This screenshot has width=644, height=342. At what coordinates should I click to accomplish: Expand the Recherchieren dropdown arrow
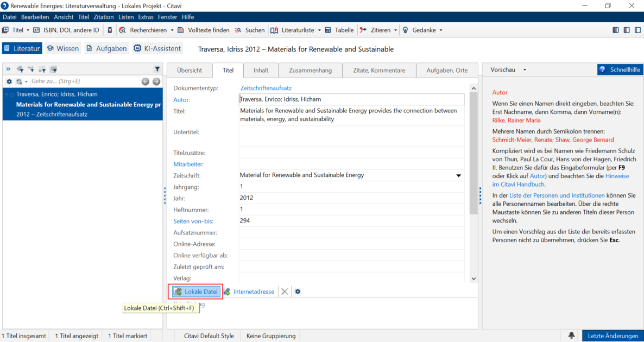coord(171,30)
